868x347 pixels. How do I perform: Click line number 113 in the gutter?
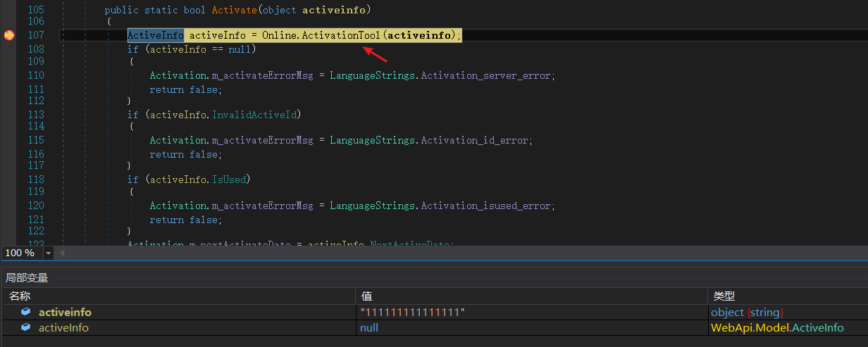(x=36, y=115)
